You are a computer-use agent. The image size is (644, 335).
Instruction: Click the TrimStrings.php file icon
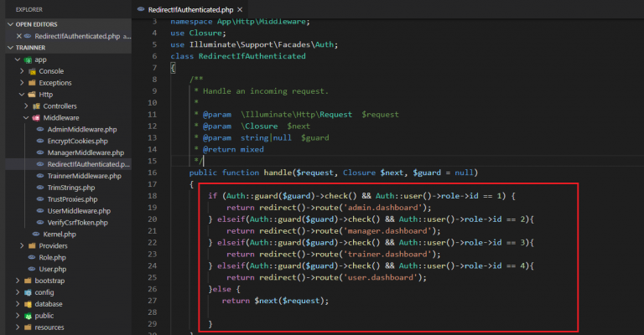pos(40,188)
